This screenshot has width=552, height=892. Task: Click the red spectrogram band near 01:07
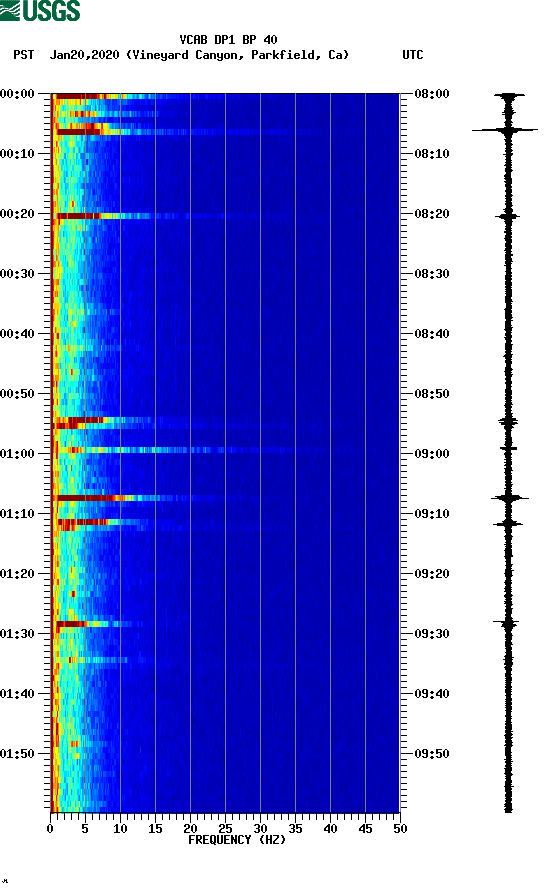pos(85,498)
